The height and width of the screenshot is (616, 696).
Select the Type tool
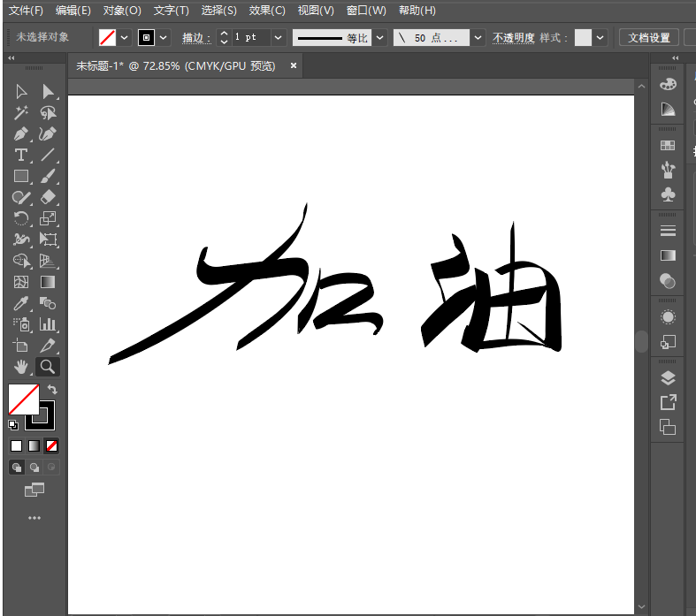pos(21,156)
